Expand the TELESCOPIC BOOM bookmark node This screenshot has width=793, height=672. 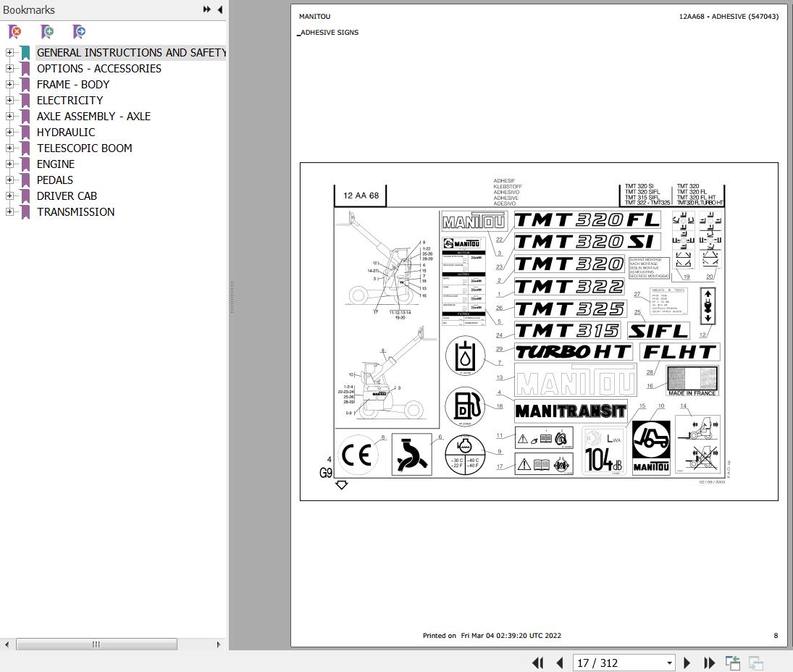click(x=9, y=148)
